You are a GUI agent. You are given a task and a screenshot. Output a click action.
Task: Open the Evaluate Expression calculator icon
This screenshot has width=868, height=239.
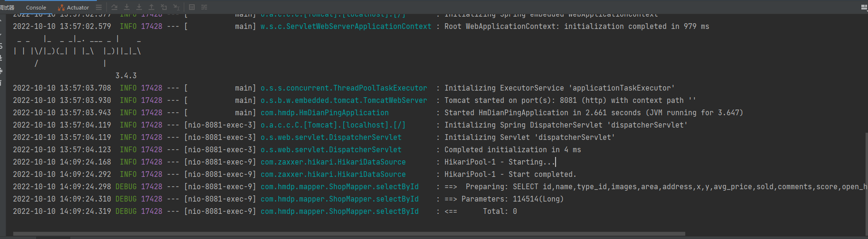[192, 7]
